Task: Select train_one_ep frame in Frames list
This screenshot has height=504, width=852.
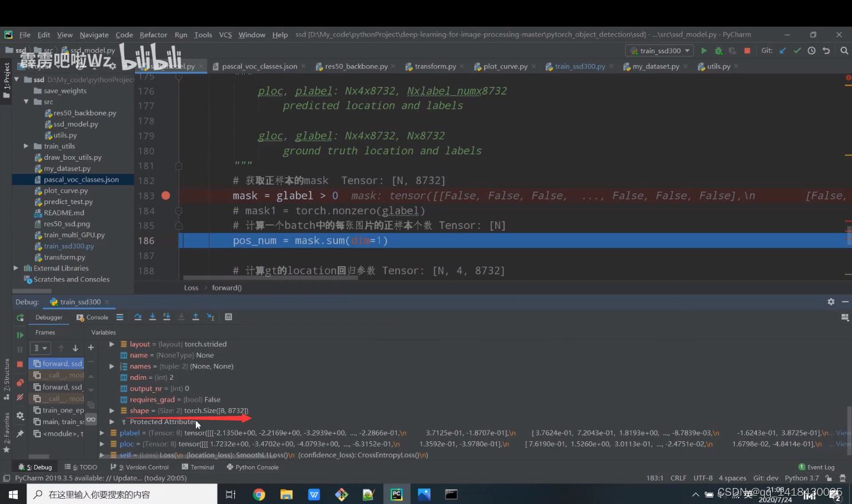Action: (x=59, y=411)
